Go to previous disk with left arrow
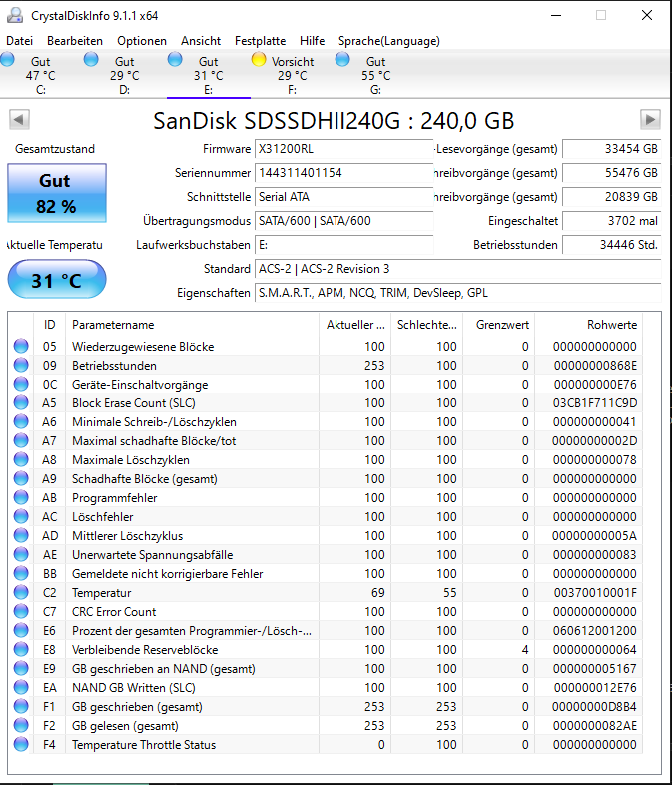Viewport: 672px width, 785px height. pos(20,119)
